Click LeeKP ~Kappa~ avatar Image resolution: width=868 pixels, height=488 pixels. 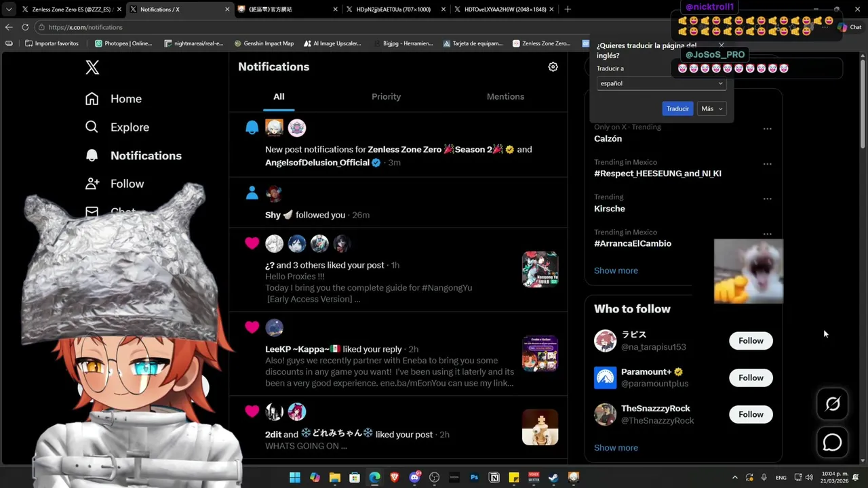tap(274, 327)
